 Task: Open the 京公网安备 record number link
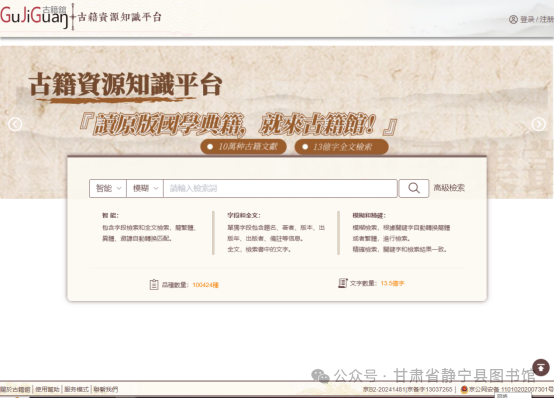pyautogui.click(x=511, y=390)
